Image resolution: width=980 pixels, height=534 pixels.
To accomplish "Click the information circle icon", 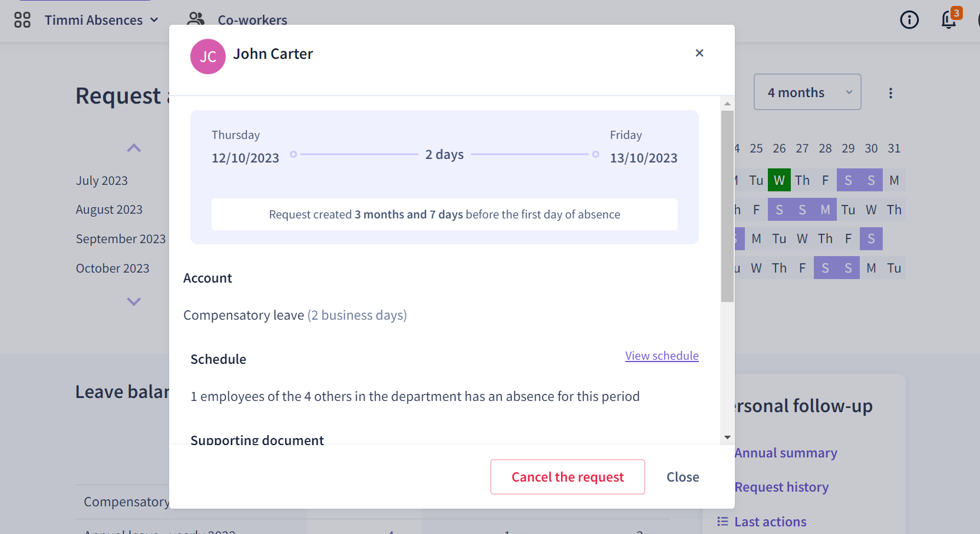I will (909, 20).
